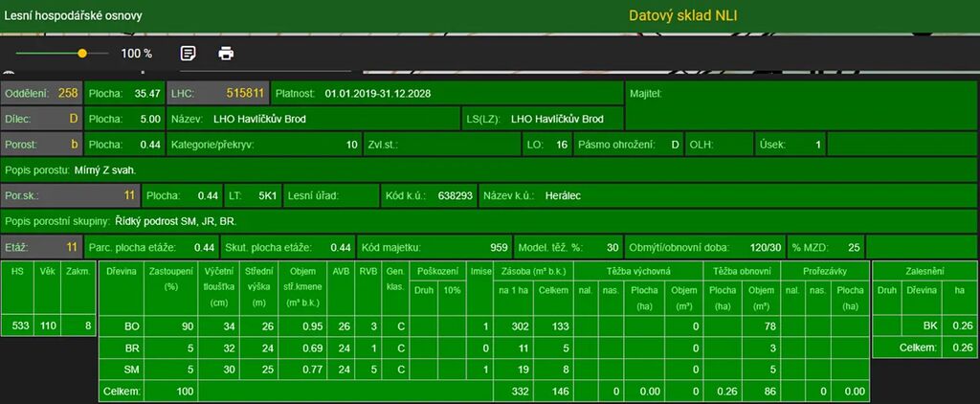
Task: Click the printer icon to print
Action: coord(226,54)
